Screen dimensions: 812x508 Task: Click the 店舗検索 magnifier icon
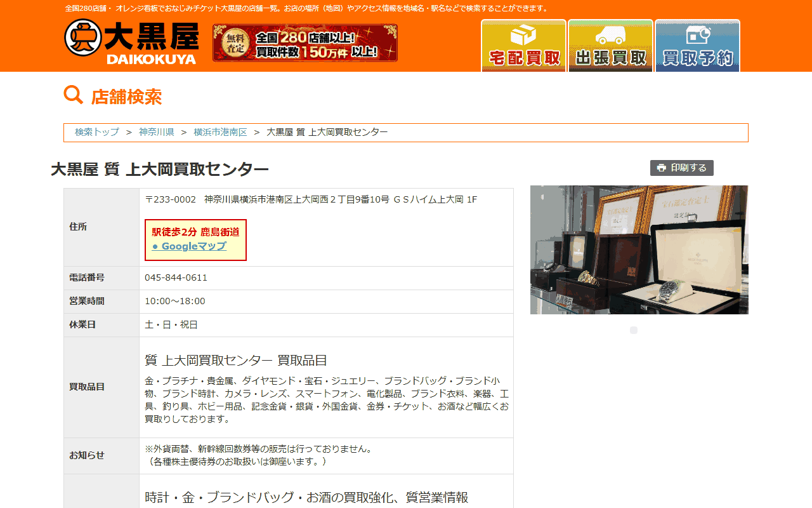coord(74,95)
